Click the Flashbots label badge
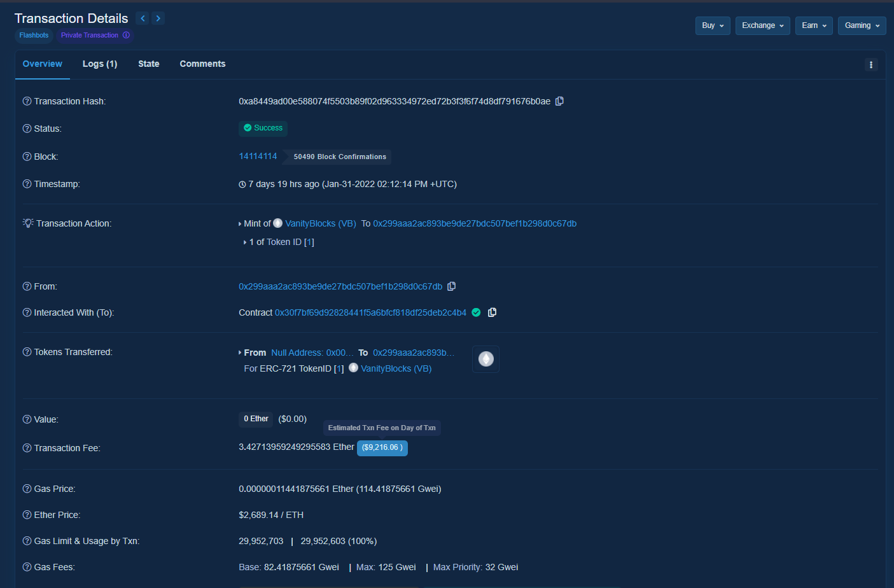Viewport: 894px width, 588px height. 34,35
